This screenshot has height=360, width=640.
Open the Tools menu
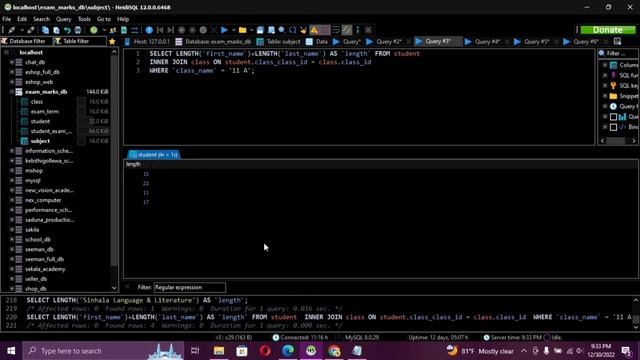pos(84,19)
